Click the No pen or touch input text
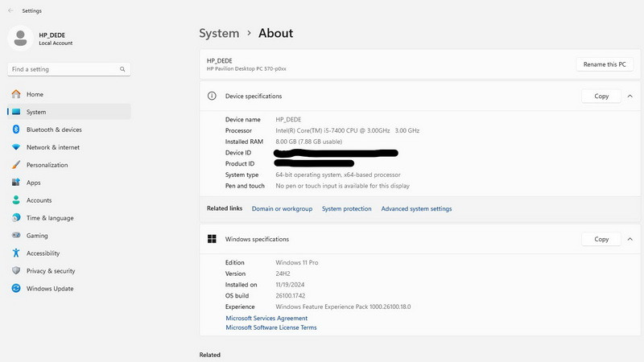 (343, 186)
